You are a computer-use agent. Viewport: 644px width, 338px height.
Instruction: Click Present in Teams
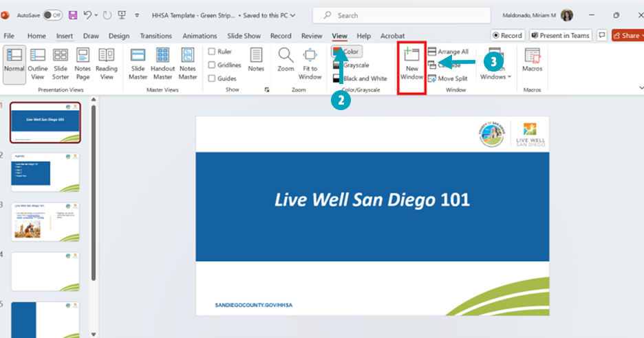561,35
